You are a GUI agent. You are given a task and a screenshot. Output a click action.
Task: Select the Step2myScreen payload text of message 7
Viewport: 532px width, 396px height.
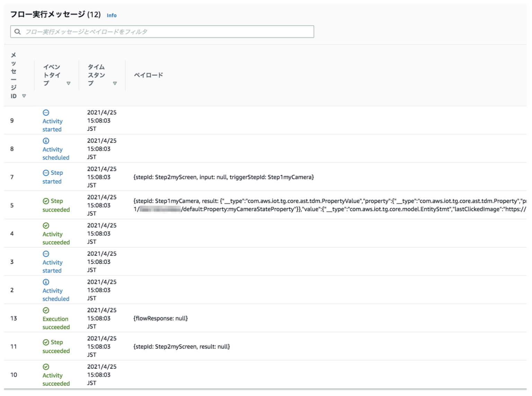pos(223,177)
